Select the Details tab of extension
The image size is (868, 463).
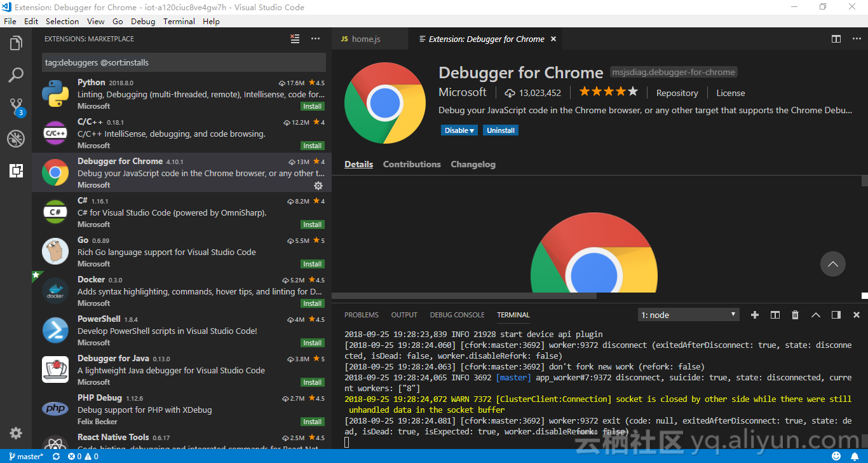coord(358,164)
